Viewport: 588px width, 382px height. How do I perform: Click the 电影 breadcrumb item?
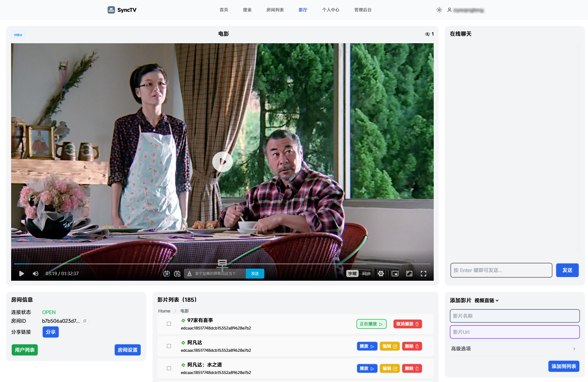[185, 311]
